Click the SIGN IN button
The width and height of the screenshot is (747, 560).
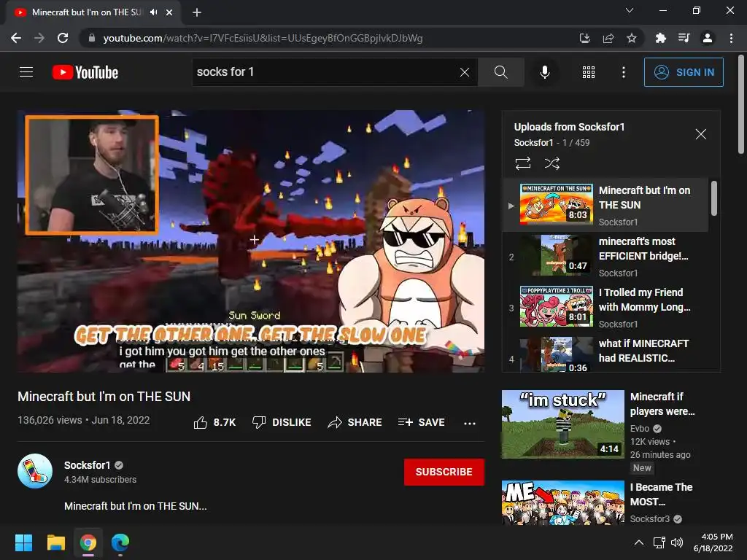[684, 72]
